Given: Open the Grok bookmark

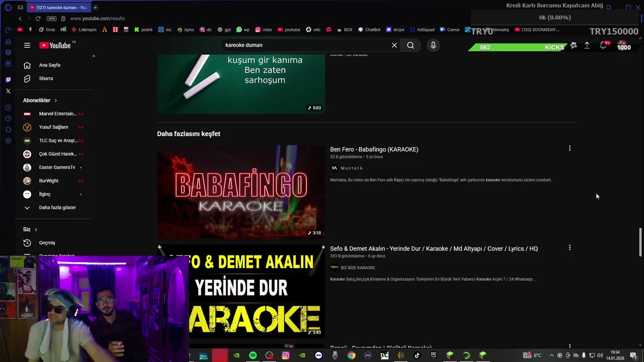Looking at the screenshot, I should coord(47,30).
